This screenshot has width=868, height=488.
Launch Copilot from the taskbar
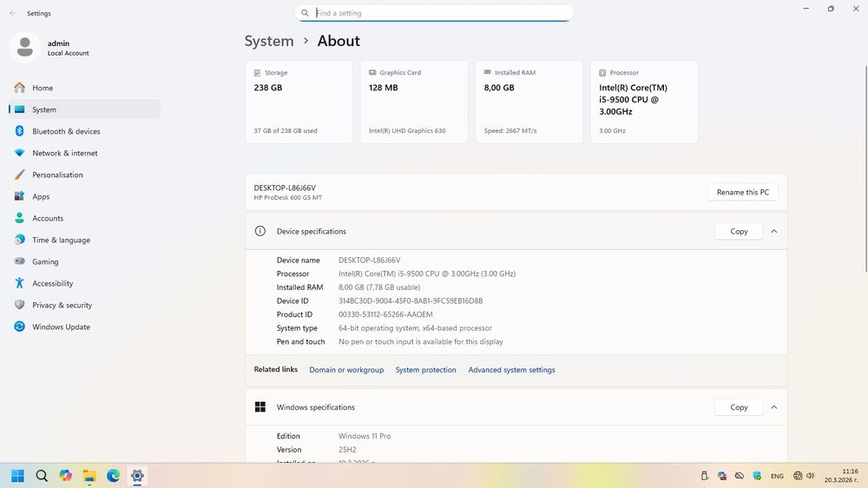(65, 475)
